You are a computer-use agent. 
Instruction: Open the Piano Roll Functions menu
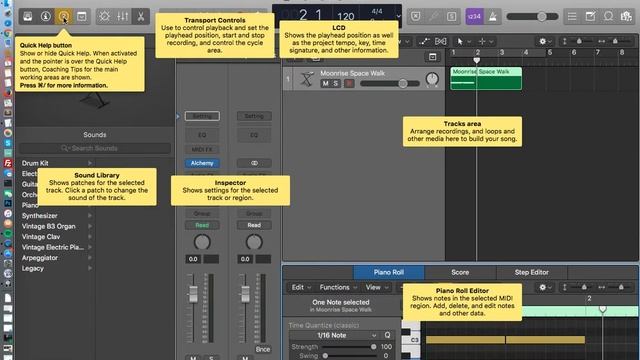pos(338,287)
